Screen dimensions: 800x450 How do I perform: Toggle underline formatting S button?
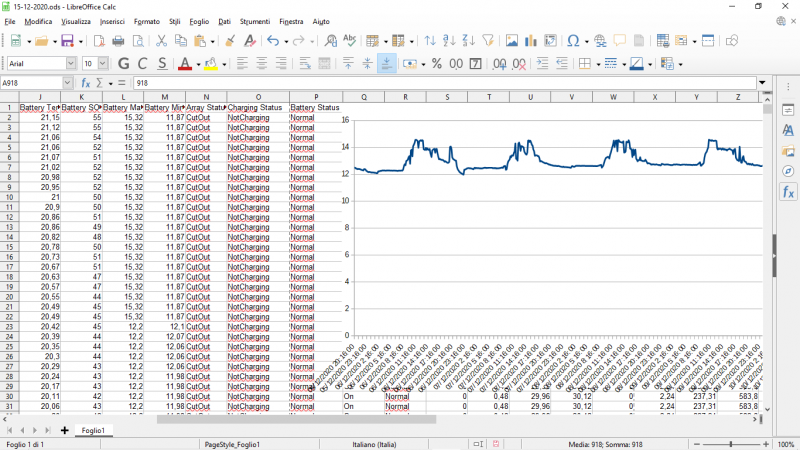(161, 63)
